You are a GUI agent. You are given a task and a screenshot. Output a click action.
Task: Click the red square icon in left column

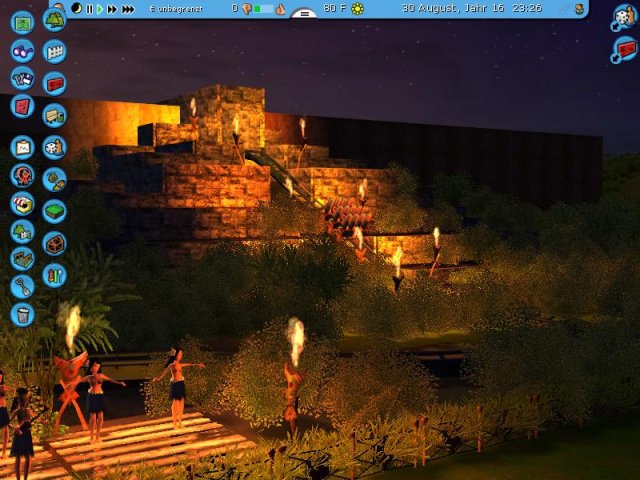22,106
